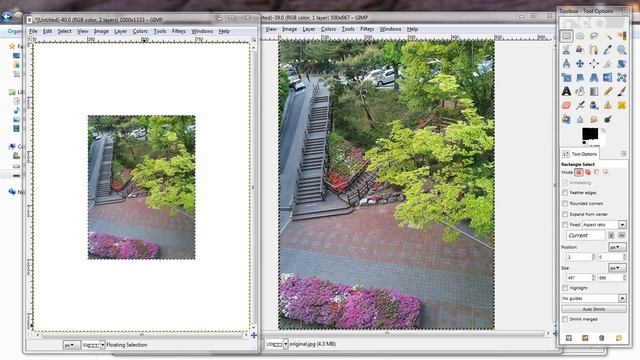Image resolution: width=640 pixels, height=360 pixels.
Task: Select the Ink tool
Action: coord(594,105)
